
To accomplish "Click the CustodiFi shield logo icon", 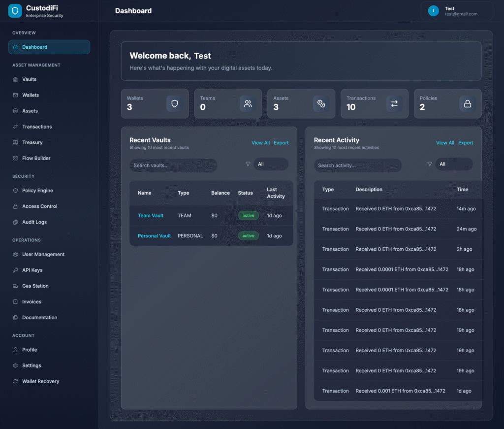I will coord(15,11).
